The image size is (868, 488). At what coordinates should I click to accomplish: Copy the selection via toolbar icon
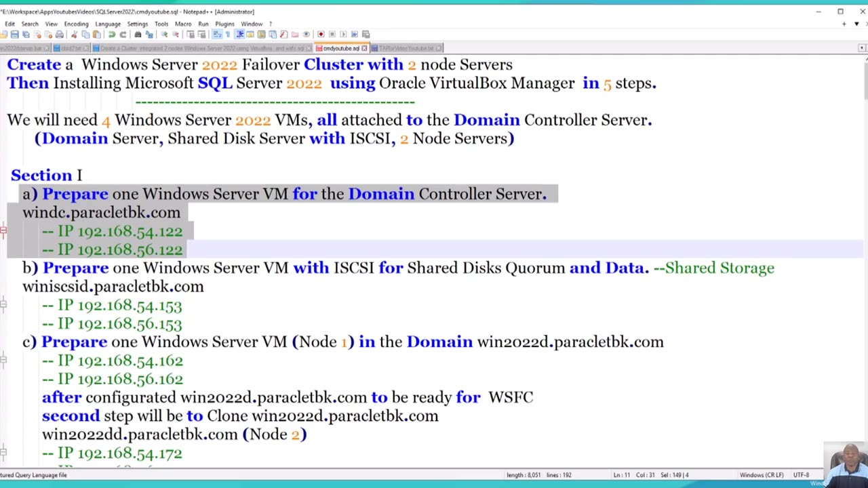pos(85,34)
